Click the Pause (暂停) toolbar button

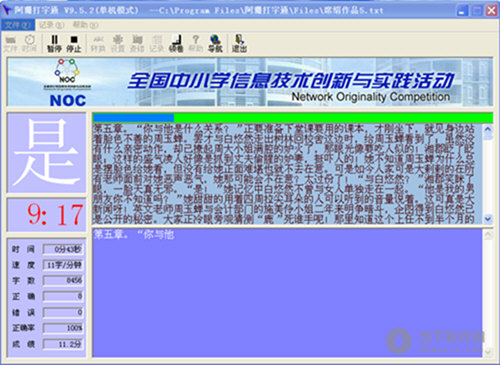54,44
